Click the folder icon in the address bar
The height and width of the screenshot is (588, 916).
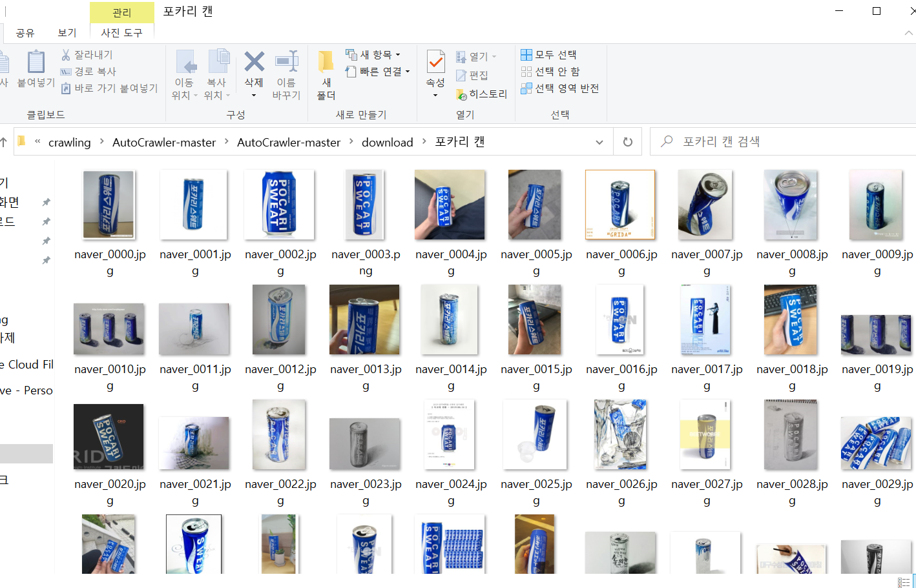coord(21,141)
